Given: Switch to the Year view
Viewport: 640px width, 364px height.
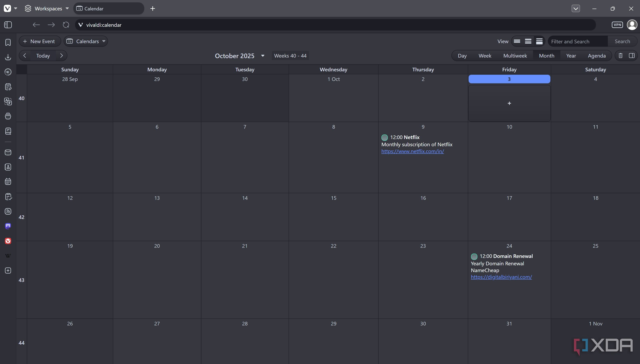Looking at the screenshot, I should click(571, 56).
